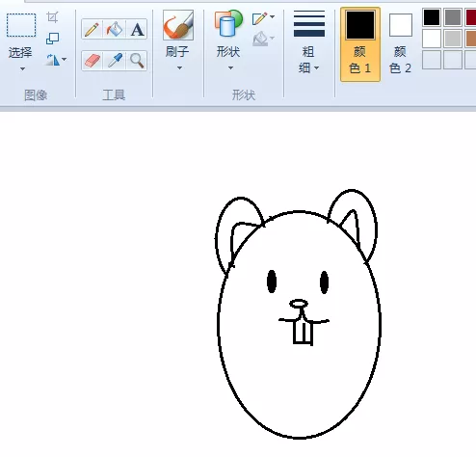The height and width of the screenshot is (457, 476).
Task: Open the 选择 dropdown arrow
Action: coord(22,68)
